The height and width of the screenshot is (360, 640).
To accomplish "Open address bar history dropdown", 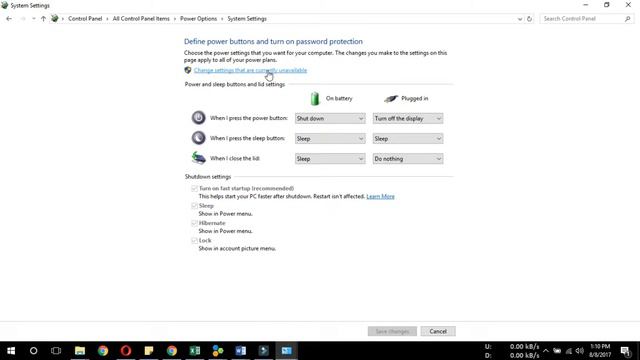I will tap(520, 19).
